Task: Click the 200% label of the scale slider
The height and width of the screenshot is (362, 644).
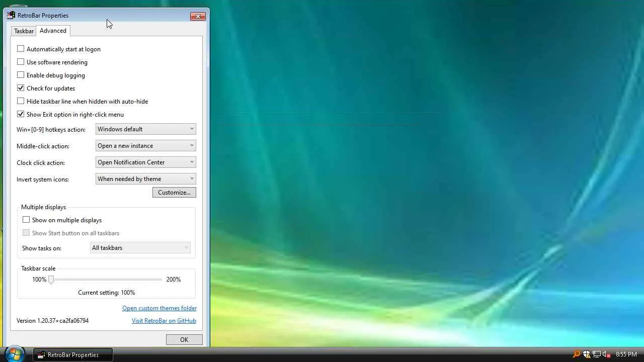Action: [x=174, y=280]
